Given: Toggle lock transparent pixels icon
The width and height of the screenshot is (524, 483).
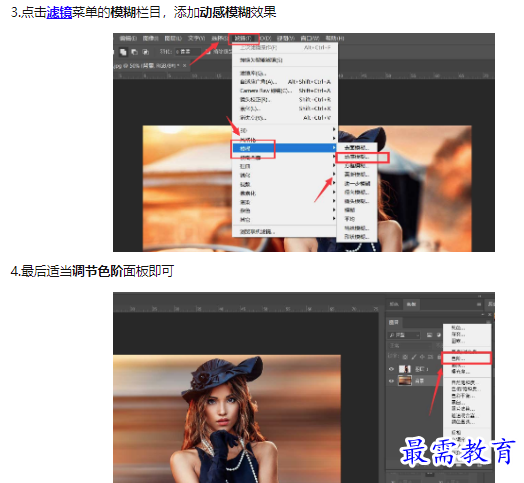Looking at the screenshot, I should [405, 357].
